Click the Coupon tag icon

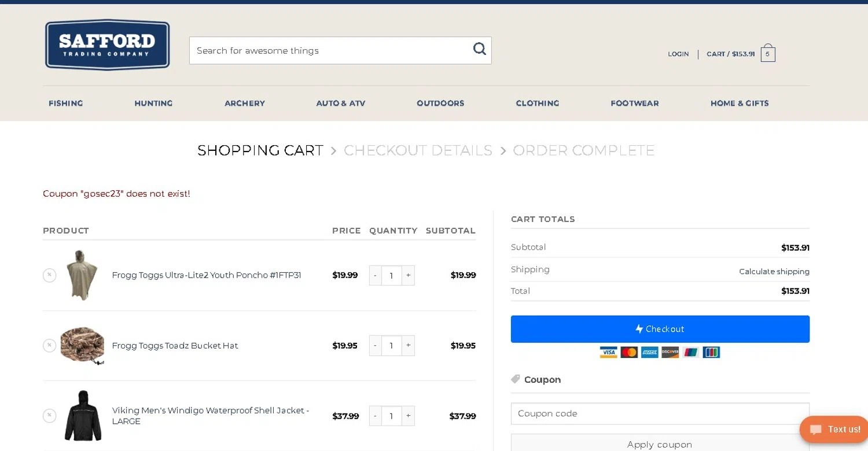(x=516, y=379)
